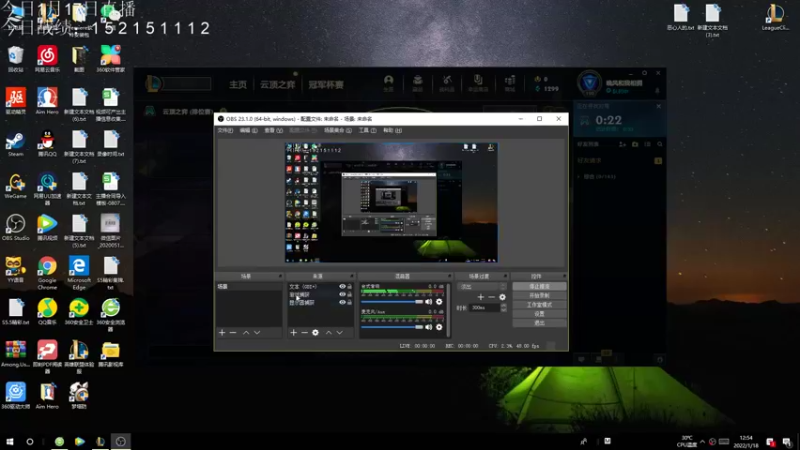This screenshot has width=800, height=450.
Task: Open WeGame desktop shortcut
Action: point(15,186)
